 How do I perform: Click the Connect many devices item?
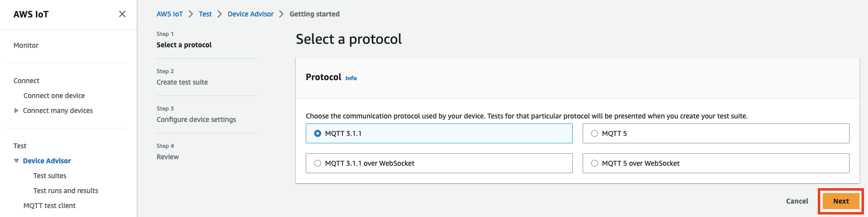(58, 110)
